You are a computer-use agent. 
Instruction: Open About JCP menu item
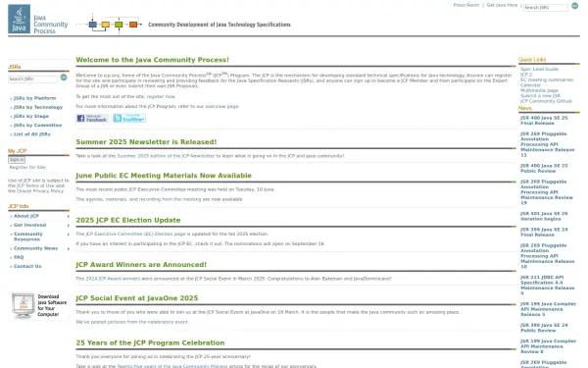(x=26, y=216)
